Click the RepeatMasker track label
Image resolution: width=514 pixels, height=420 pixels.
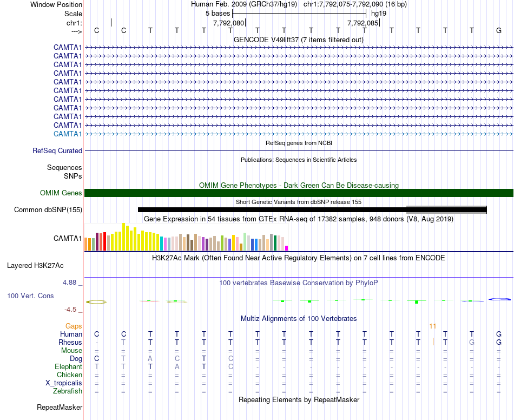[60, 407]
